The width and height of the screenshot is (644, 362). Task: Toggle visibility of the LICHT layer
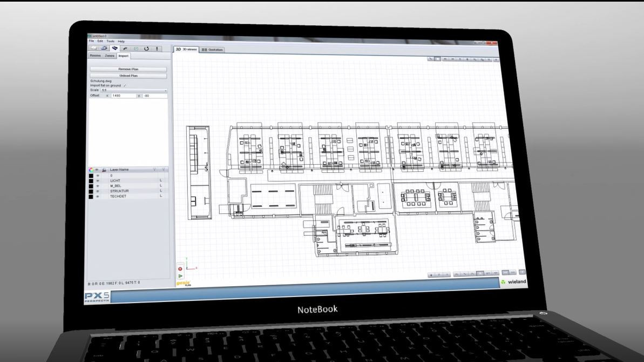pos(98,180)
